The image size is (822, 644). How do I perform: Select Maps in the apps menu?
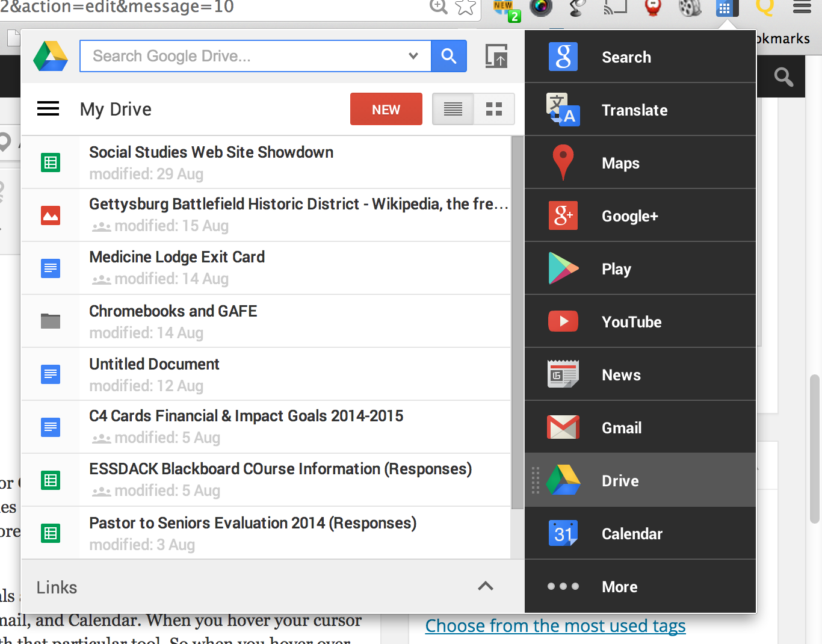640,163
